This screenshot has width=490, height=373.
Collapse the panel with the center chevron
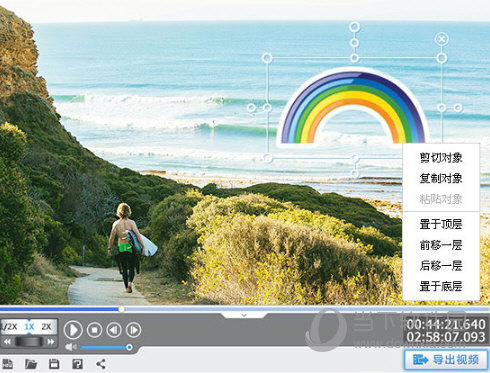click(x=244, y=315)
